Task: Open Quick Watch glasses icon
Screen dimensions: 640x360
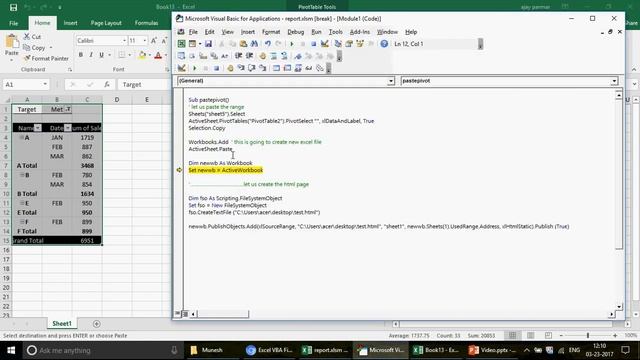Action: pos(309,68)
